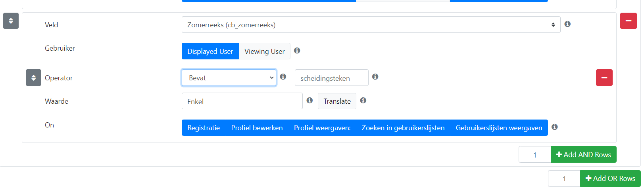Open the Bevat operator dropdown
The height and width of the screenshot is (190, 644).
click(229, 78)
